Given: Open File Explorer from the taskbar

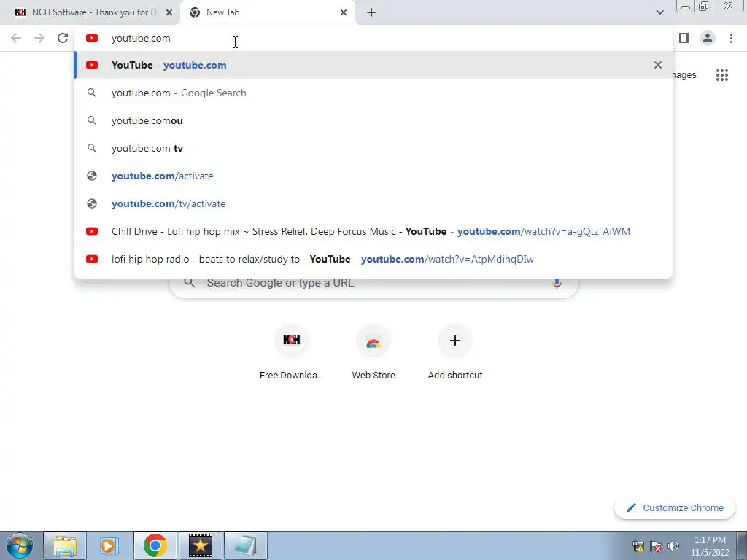Looking at the screenshot, I should [x=65, y=545].
